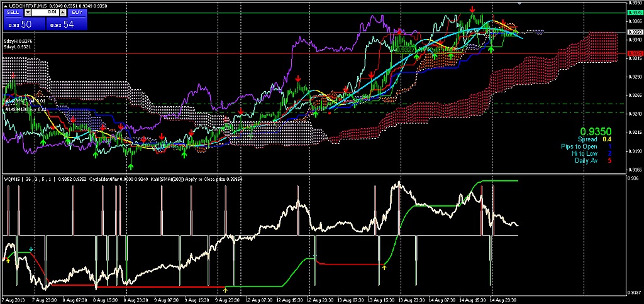Click the 14 Aug 23:30 time axis label

(504, 300)
